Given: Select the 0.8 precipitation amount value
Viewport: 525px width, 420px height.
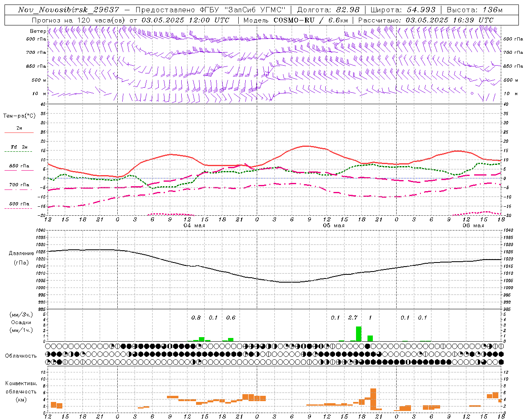Looking at the screenshot, I should coord(196,317).
